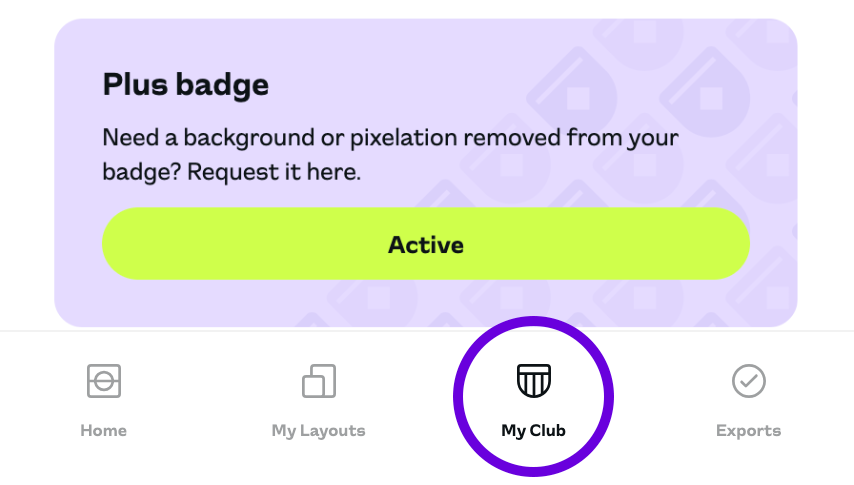
Task: Click the 'Request it here.' text
Action: point(274,172)
